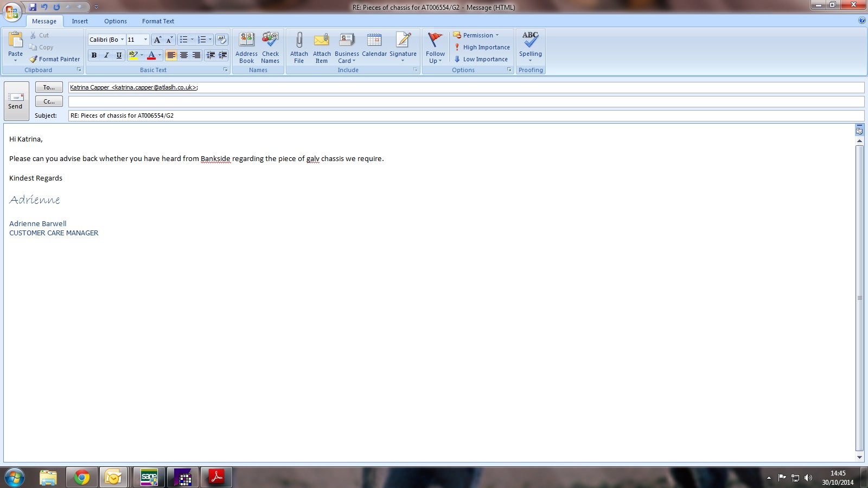Viewport: 868px width, 488px height.
Task: Open Google Chrome from the taskbar
Action: (x=82, y=478)
